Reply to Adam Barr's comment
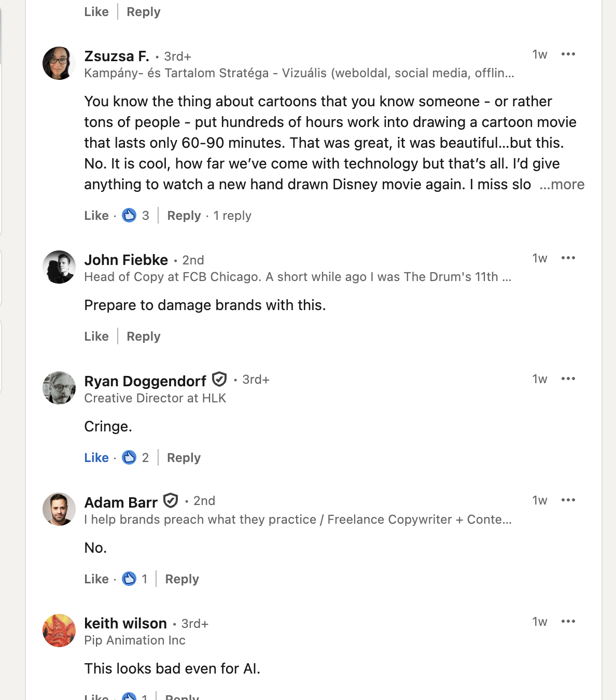The image size is (616, 700). (182, 579)
